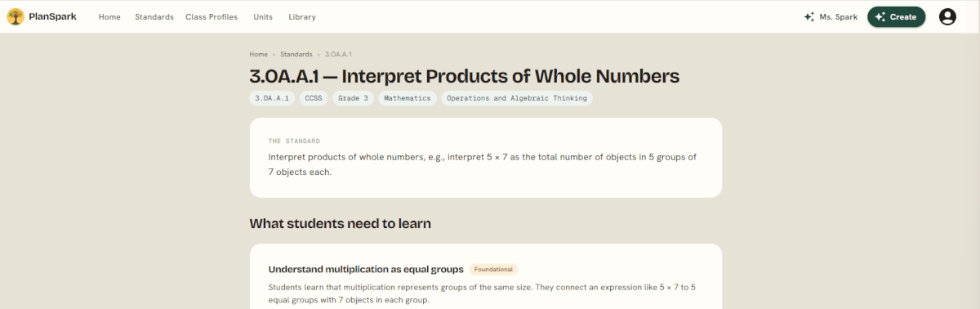This screenshot has width=980, height=309.
Task: Select the CCSS tag chip
Action: click(x=314, y=98)
